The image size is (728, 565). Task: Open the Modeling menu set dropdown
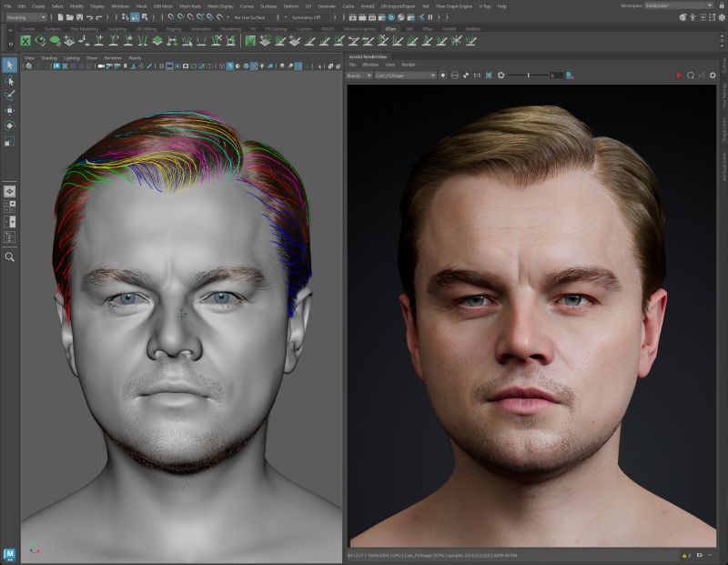click(x=26, y=17)
